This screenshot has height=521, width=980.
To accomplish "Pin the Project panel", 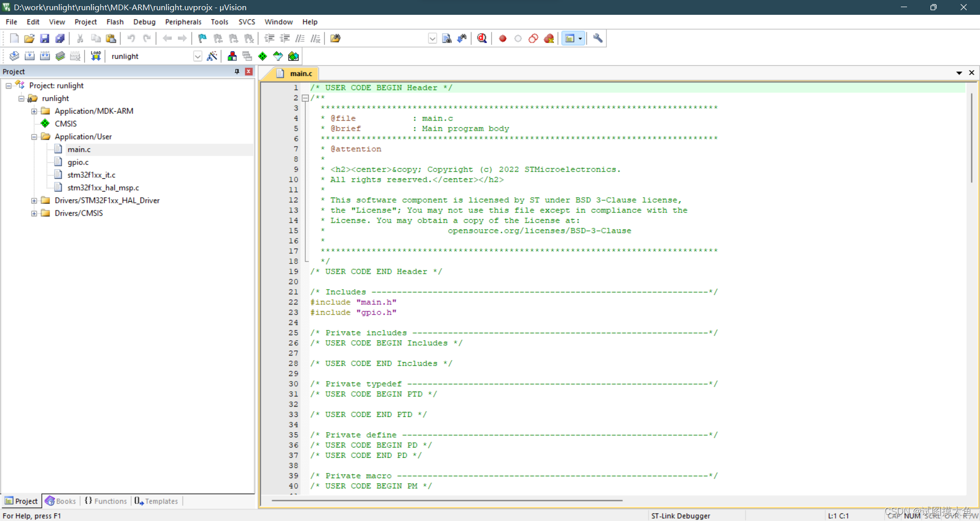I will coord(236,72).
